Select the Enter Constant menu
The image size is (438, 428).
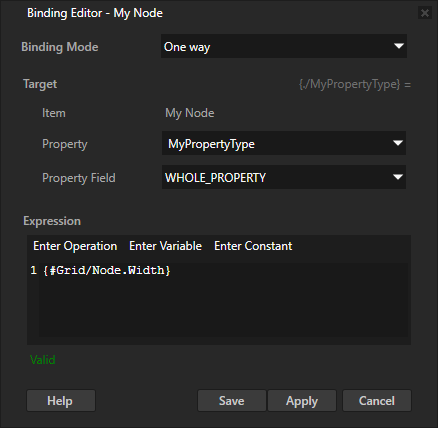pos(253,246)
